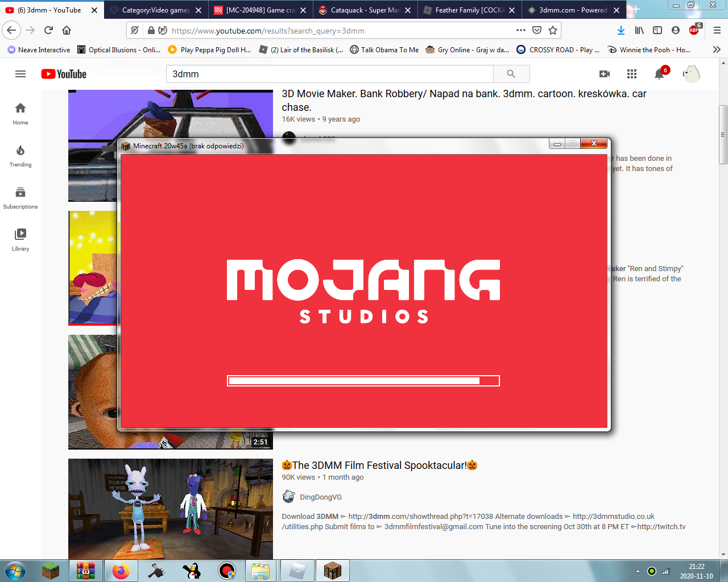Open a new Firefox tab
The height and width of the screenshot is (582, 728).
pyautogui.click(x=636, y=10)
